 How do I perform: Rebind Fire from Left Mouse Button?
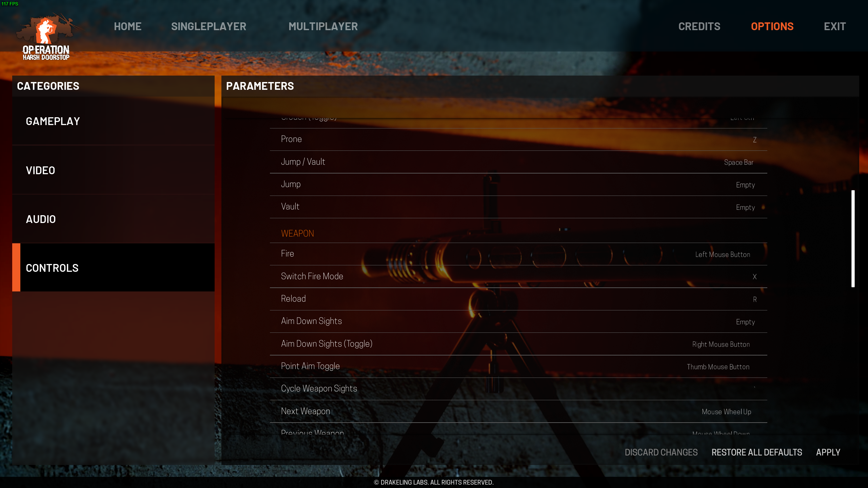(723, 255)
